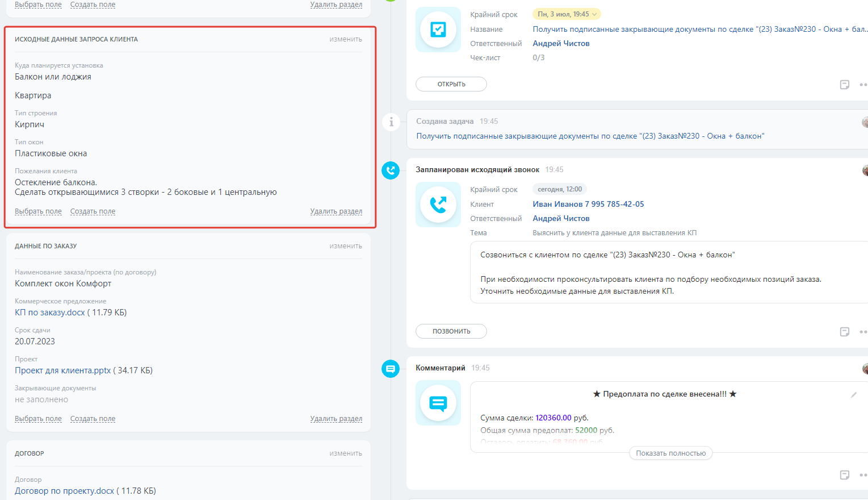Open the file КП по заказу.docx

(50, 312)
